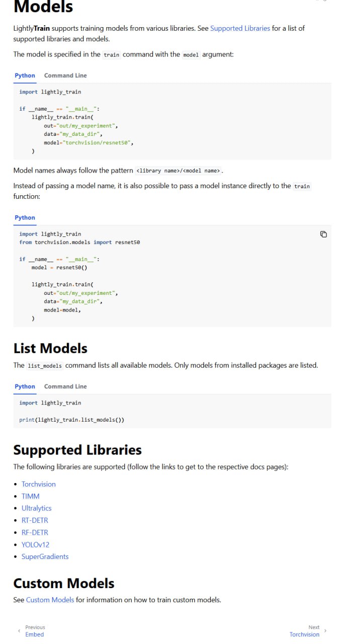Go to next page Torchvision
Screen dimensions: 337x644
pos(304,631)
